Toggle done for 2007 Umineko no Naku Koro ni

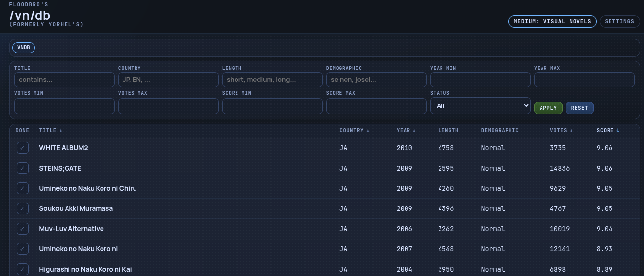click(x=23, y=249)
